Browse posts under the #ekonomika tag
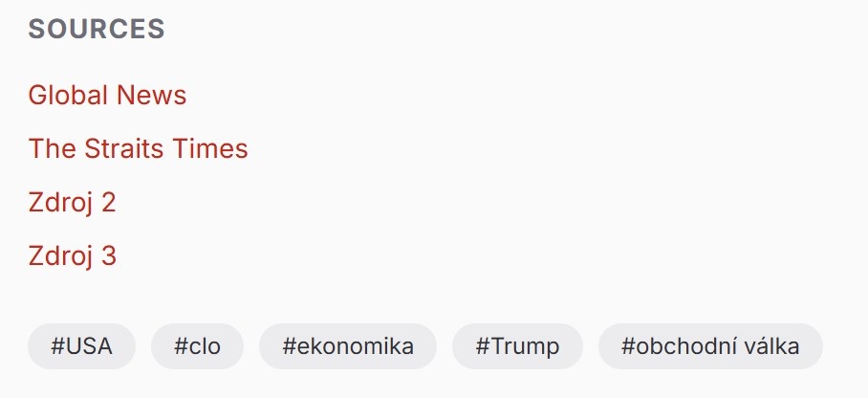Screen dimensions: 868x398 [x=348, y=346]
